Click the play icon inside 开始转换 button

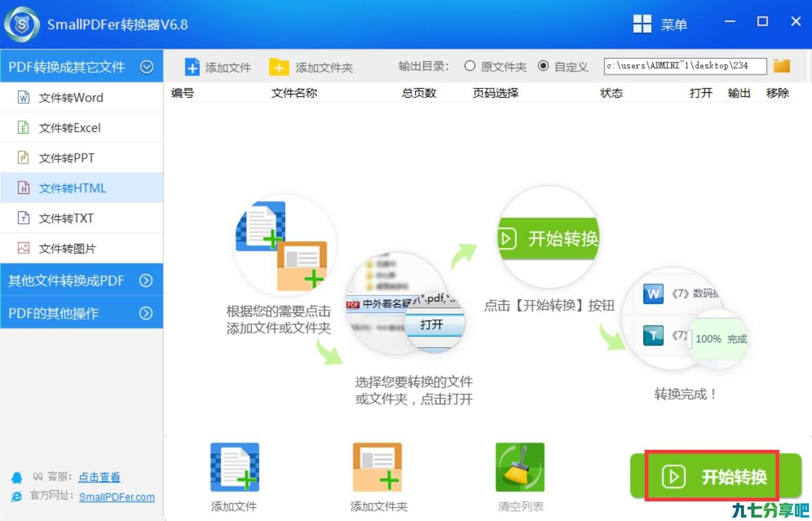pyautogui.click(x=673, y=477)
